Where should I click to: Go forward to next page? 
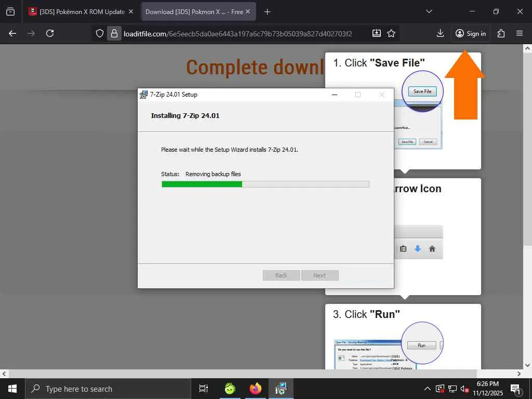(31, 33)
